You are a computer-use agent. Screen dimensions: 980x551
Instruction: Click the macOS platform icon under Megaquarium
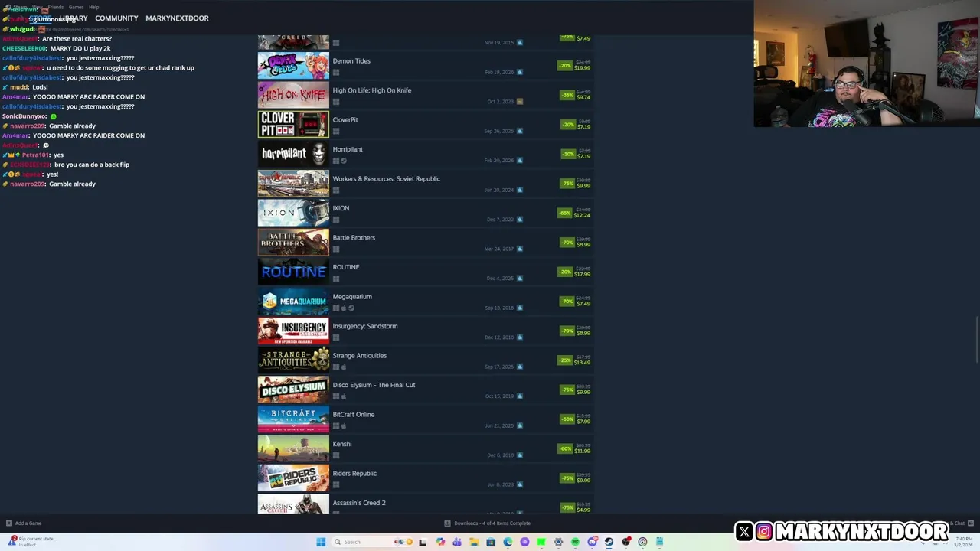344,308
